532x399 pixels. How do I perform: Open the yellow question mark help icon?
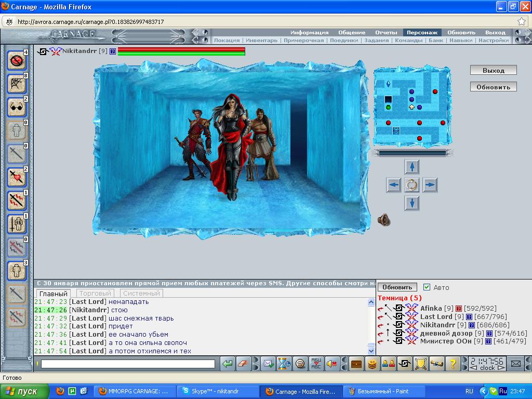pyautogui.click(x=453, y=364)
